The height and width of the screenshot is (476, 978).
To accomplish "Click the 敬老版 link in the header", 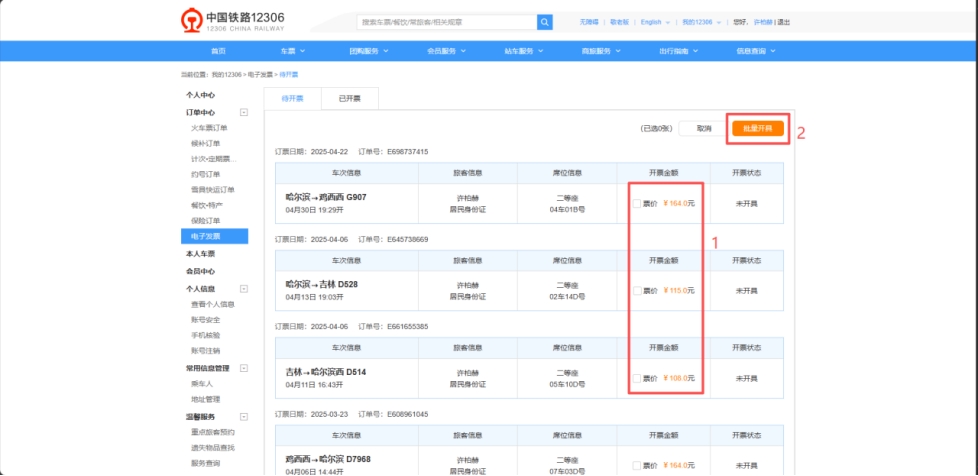I will (619, 22).
